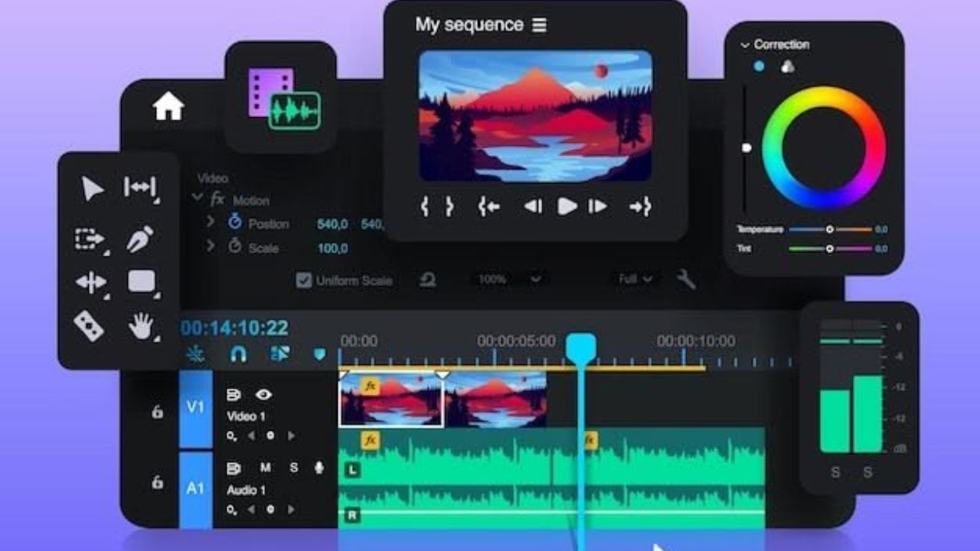Select the Slip tool
This screenshot has width=980, height=551.
91,282
